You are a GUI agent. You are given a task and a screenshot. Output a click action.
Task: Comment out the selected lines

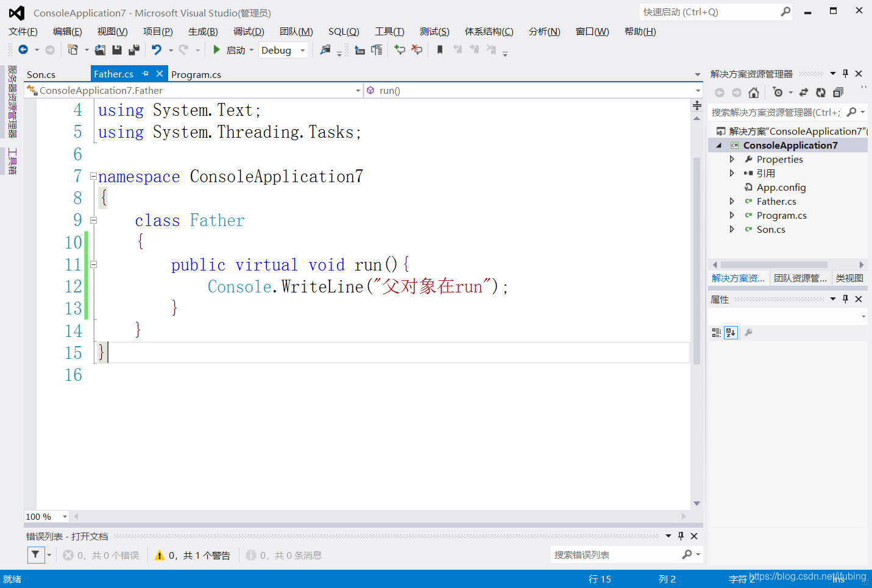click(x=400, y=49)
